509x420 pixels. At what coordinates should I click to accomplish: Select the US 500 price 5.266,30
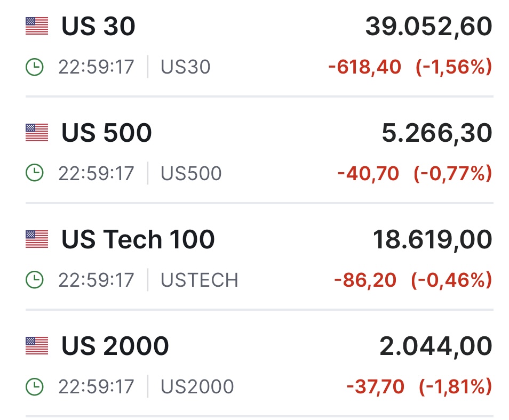(437, 133)
